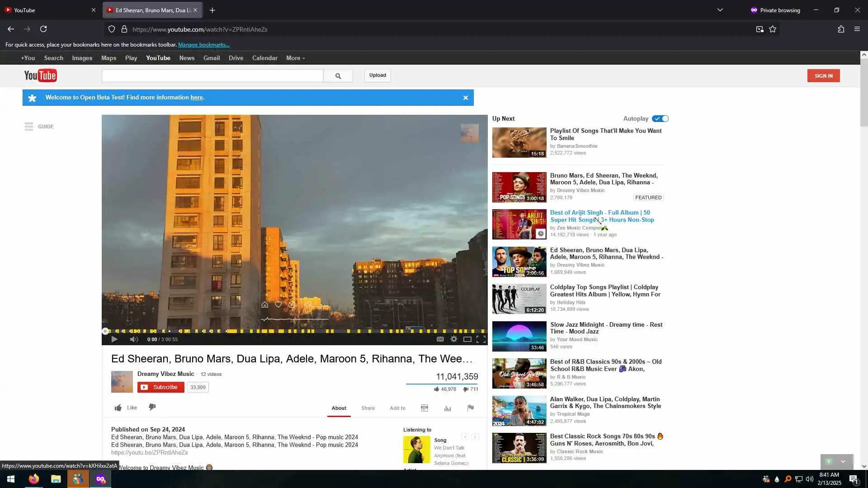Open the video statistics bar-chart icon

(x=448, y=408)
